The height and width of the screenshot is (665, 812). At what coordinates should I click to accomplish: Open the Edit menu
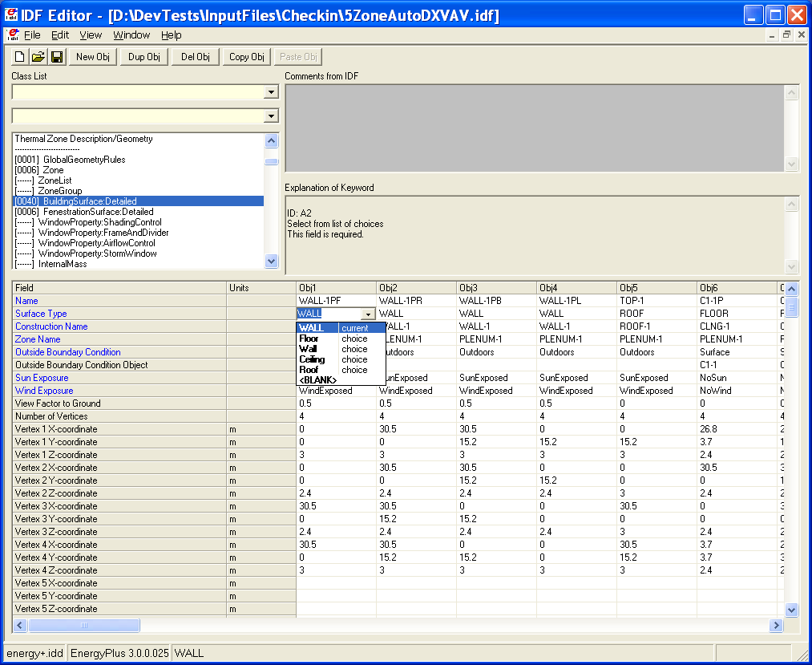click(59, 34)
